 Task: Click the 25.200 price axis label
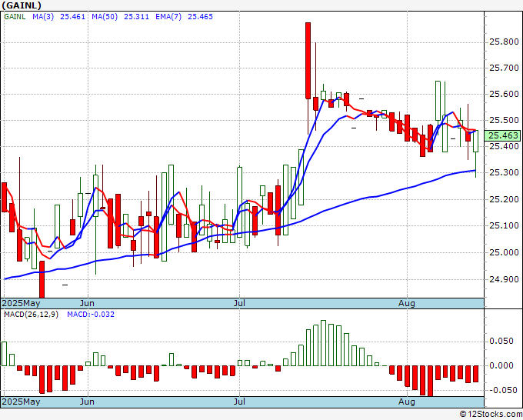pos(504,199)
